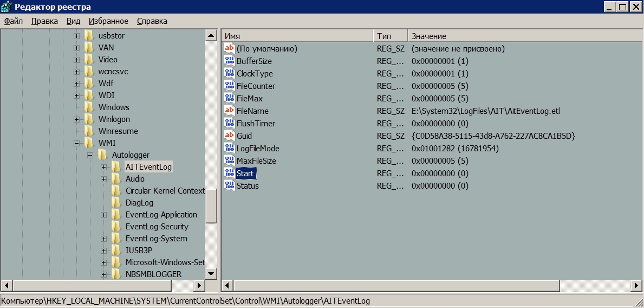This screenshot has width=644, height=308.
Task: Expand the EventLog-Application key
Action: click(x=103, y=215)
